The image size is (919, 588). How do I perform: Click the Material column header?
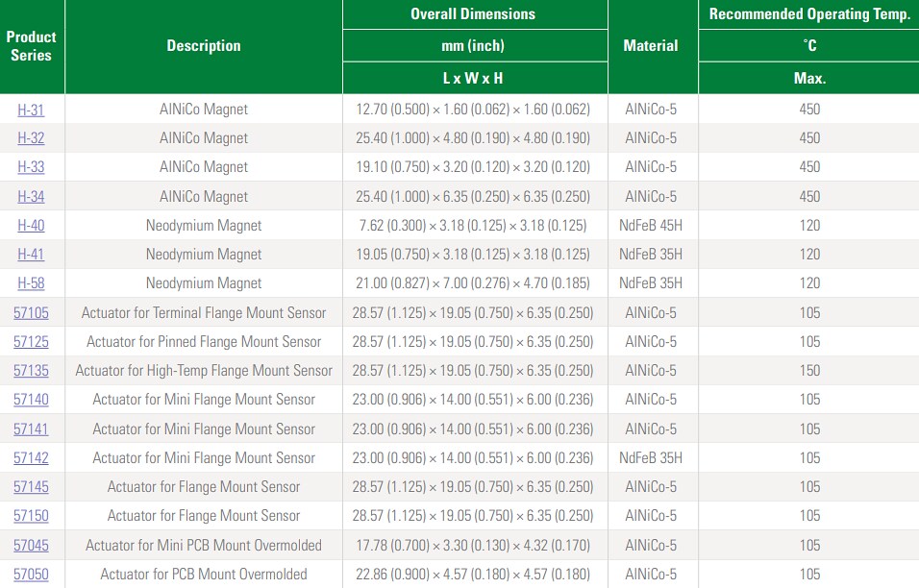click(x=652, y=45)
